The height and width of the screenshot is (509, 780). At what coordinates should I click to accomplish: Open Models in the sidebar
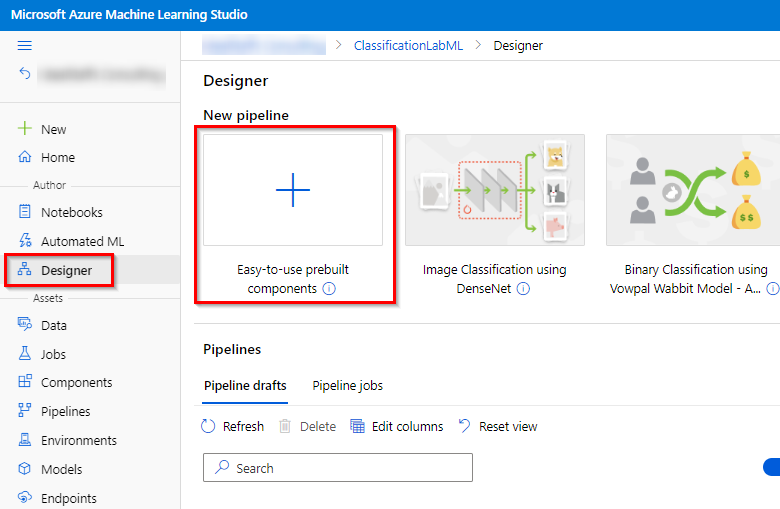tap(61, 469)
